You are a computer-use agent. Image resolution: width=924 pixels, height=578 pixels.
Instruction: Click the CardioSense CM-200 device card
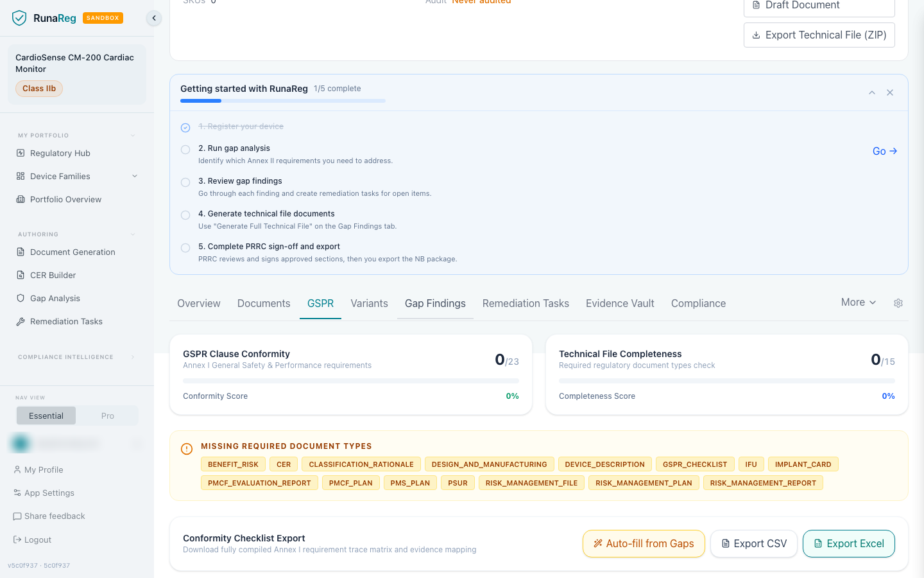[77, 74]
